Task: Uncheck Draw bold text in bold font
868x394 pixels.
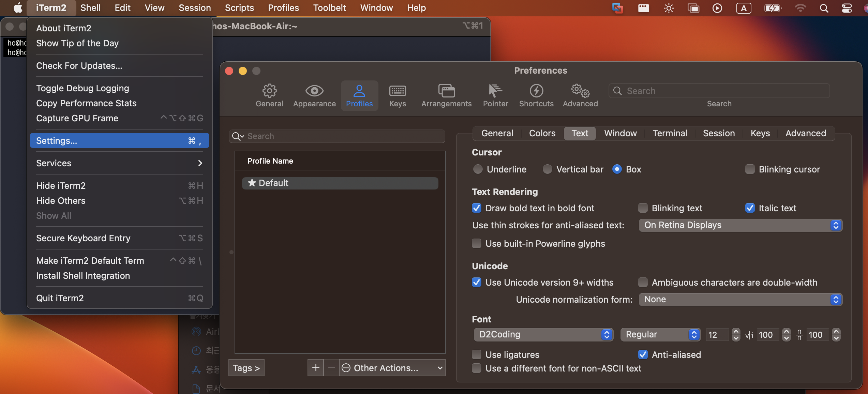Action: pos(476,208)
